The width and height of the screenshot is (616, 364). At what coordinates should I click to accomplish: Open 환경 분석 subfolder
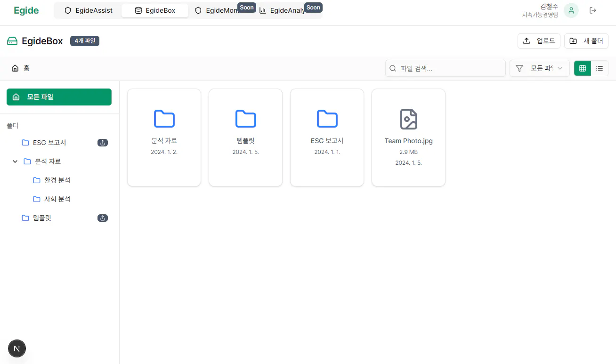(x=52, y=180)
